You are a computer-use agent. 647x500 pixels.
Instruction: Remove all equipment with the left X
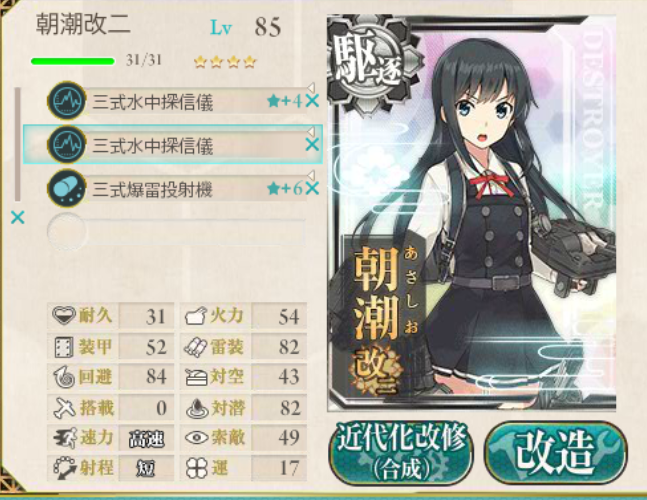click(x=18, y=217)
